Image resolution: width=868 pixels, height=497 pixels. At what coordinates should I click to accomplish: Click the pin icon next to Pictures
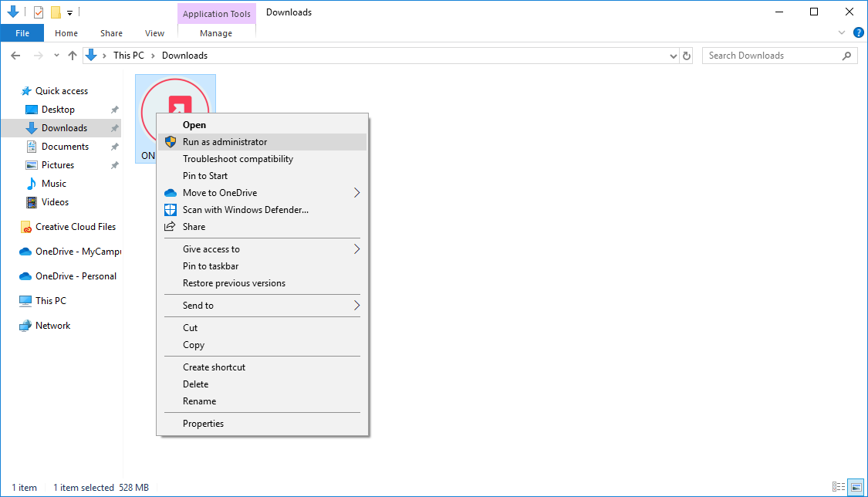pyautogui.click(x=115, y=165)
